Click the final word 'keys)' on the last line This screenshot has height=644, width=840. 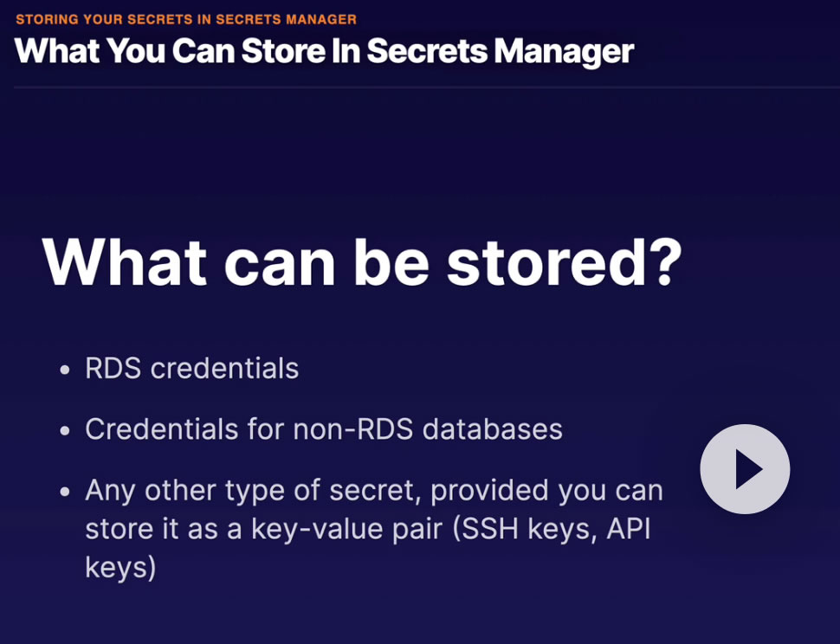tap(120, 568)
